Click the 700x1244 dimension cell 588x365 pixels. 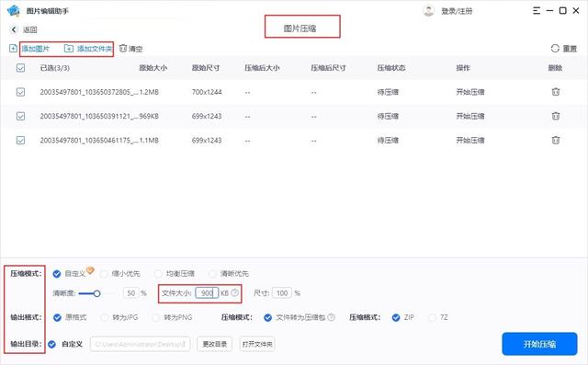click(x=207, y=92)
